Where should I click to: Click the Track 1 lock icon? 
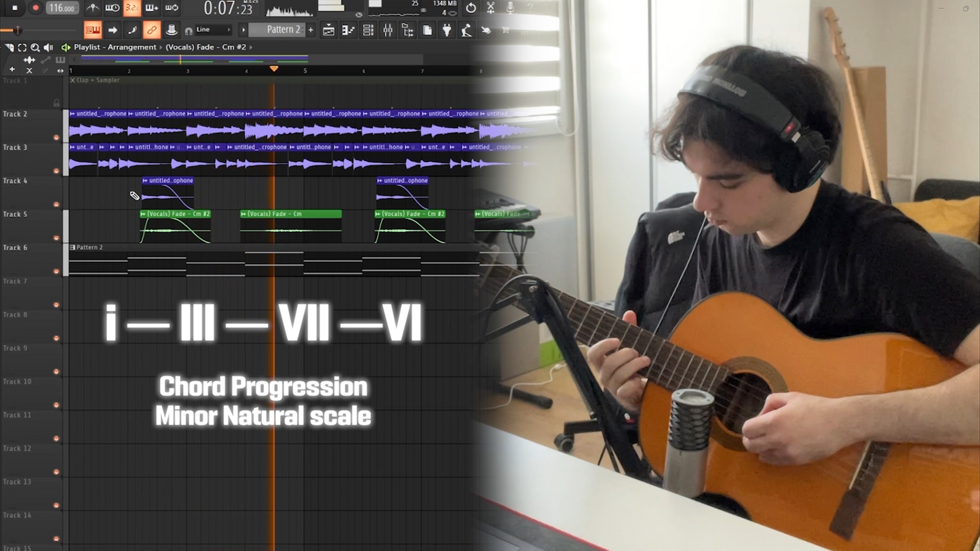pos(56,103)
